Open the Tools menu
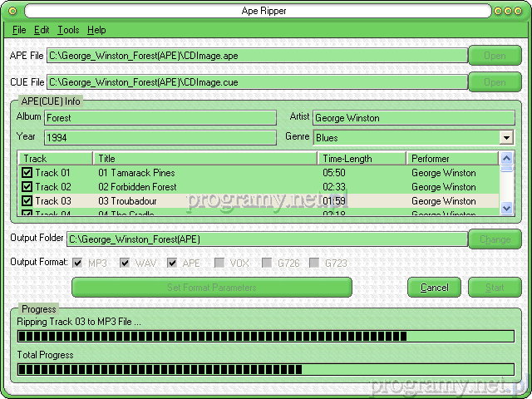Image resolution: width=532 pixels, height=399 pixels. (x=68, y=30)
